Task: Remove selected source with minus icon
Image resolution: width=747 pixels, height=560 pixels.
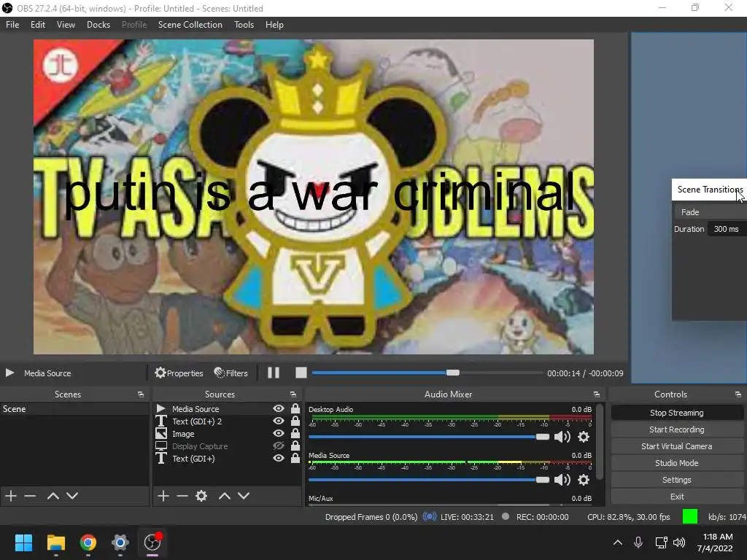Action: (182, 496)
